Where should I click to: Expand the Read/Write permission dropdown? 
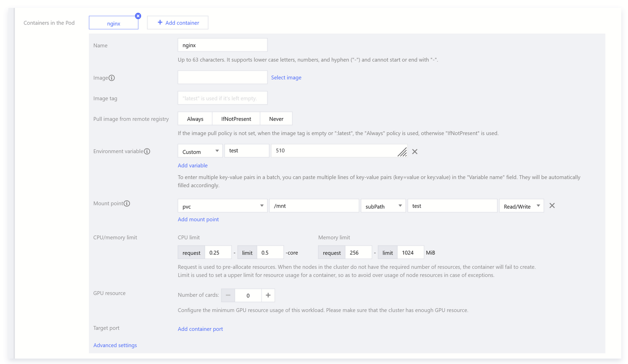pyautogui.click(x=521, y=206)
